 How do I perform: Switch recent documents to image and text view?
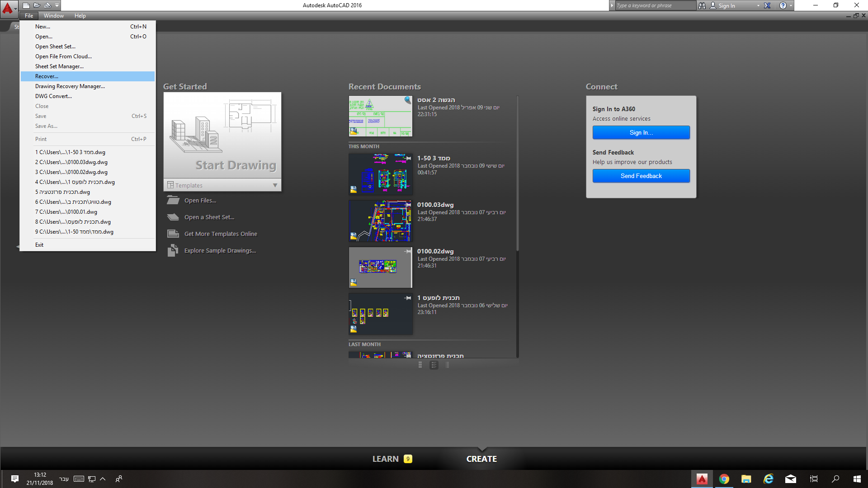(434, 365)
